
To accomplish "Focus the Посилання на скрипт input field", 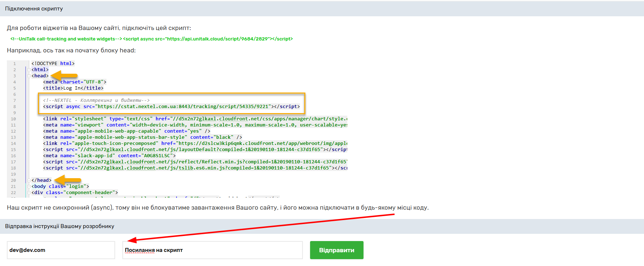I will [x=212, y=250].
